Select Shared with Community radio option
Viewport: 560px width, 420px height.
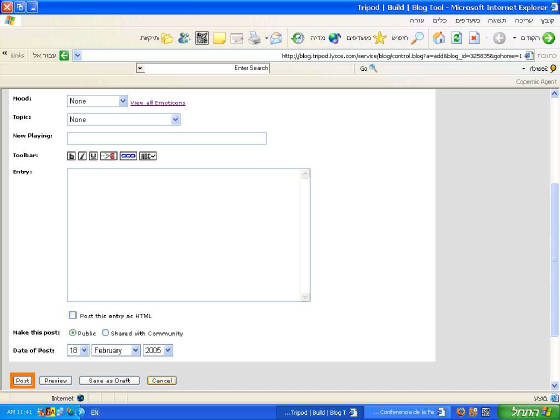105,332
